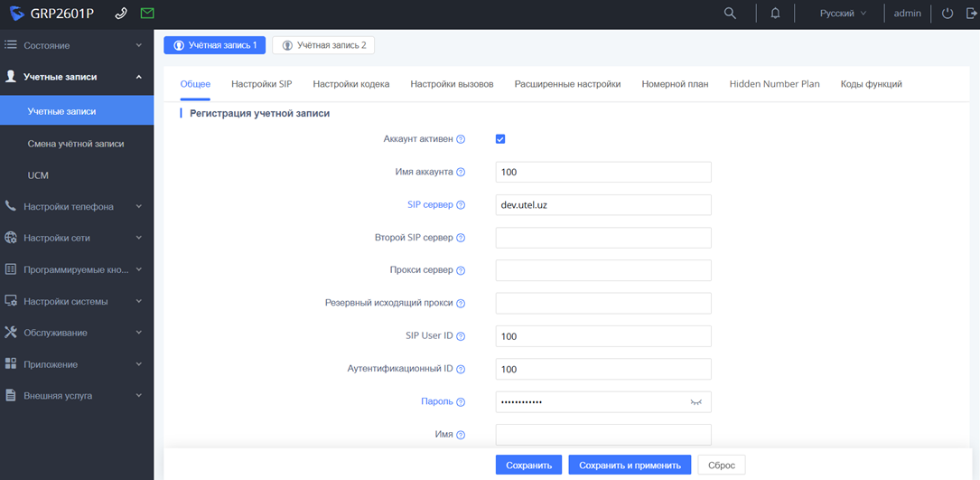Click the logout icon at top right

coord(970,14)
